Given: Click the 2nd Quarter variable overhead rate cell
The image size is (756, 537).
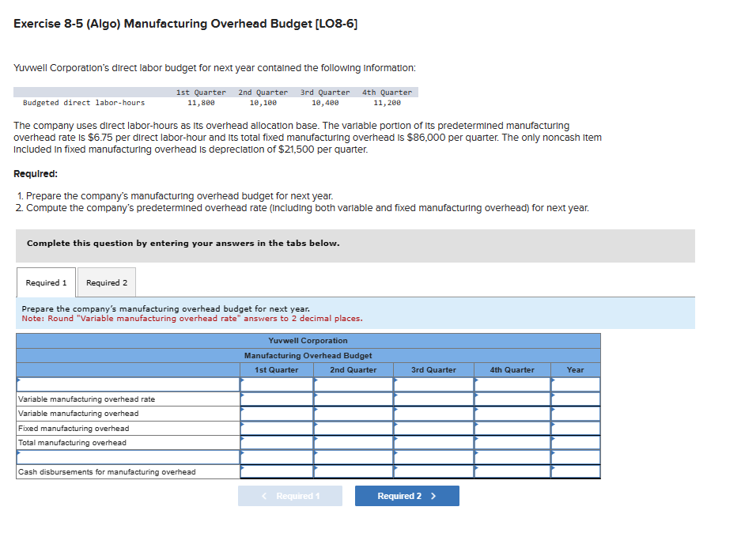Looking at the screenshot, I should tap(353, 399).
